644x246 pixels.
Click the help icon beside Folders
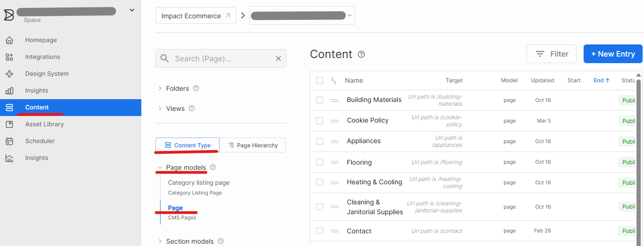pos(196,88)
